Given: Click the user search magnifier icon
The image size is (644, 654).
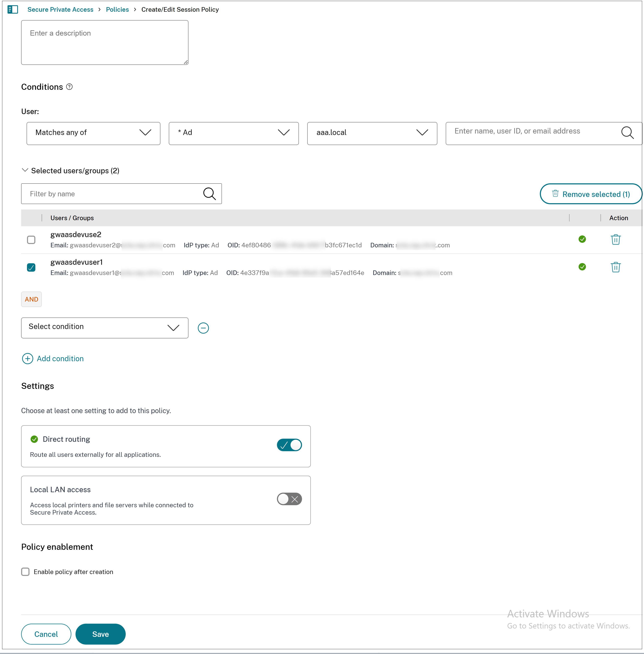Looking at the screenshot, I should tap(627, 132).
